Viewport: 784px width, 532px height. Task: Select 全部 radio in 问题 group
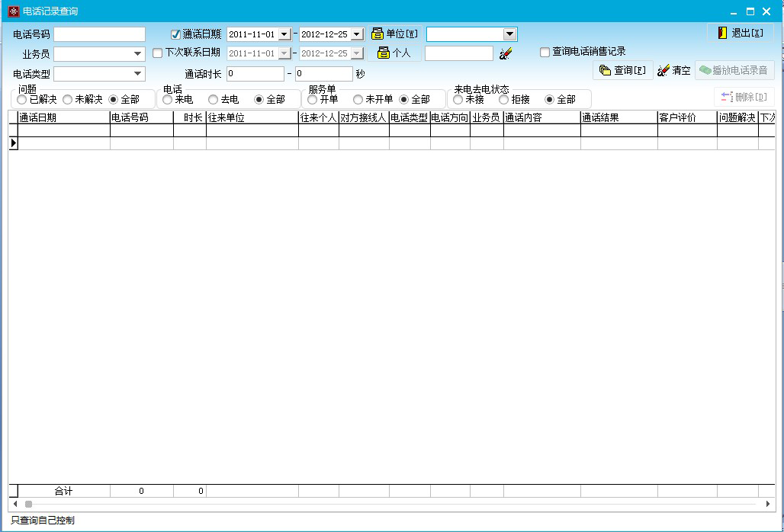(114, 100)
